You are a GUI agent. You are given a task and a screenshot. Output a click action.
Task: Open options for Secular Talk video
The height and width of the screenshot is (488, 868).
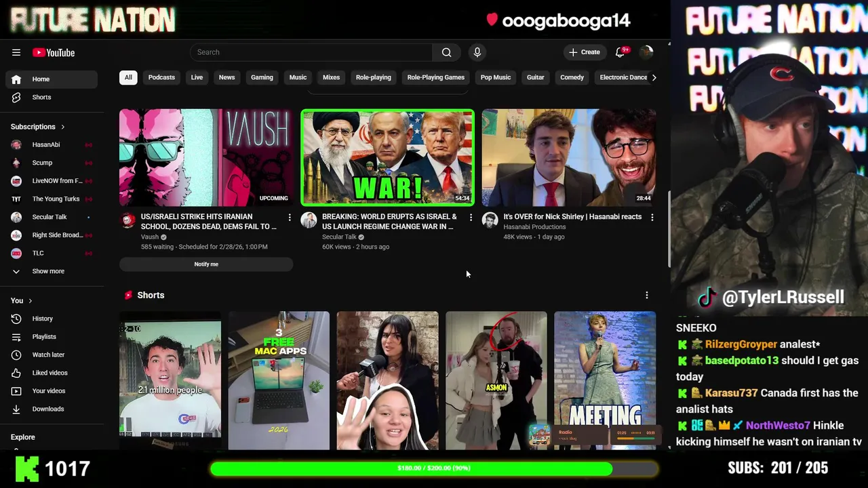471,218
